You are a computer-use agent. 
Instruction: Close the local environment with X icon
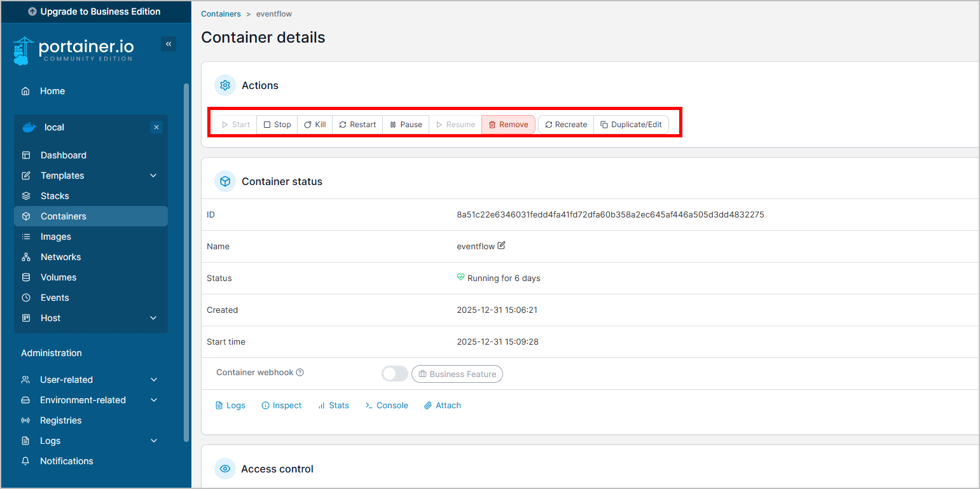coord(156,127)
